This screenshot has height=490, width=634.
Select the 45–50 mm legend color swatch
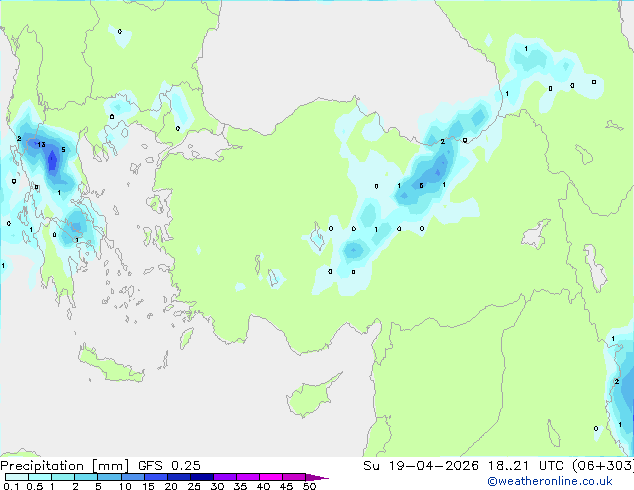294,477
